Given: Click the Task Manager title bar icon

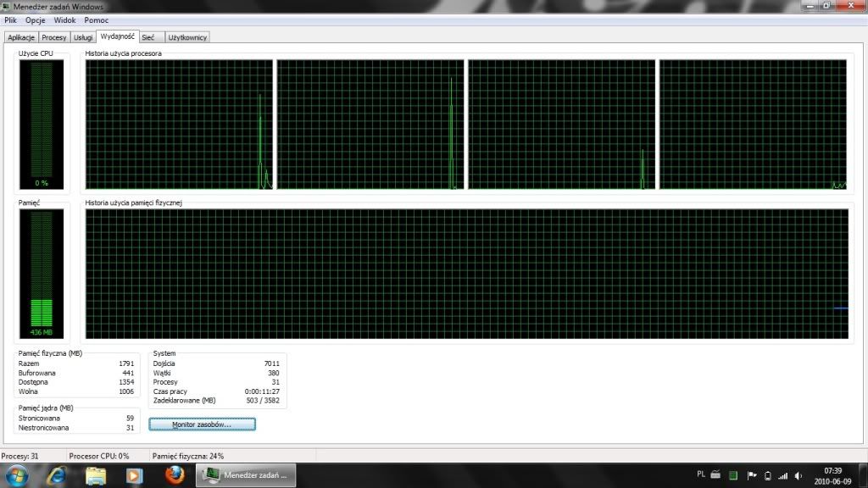Looking at the screenshot, I should (x=6, y=6).
